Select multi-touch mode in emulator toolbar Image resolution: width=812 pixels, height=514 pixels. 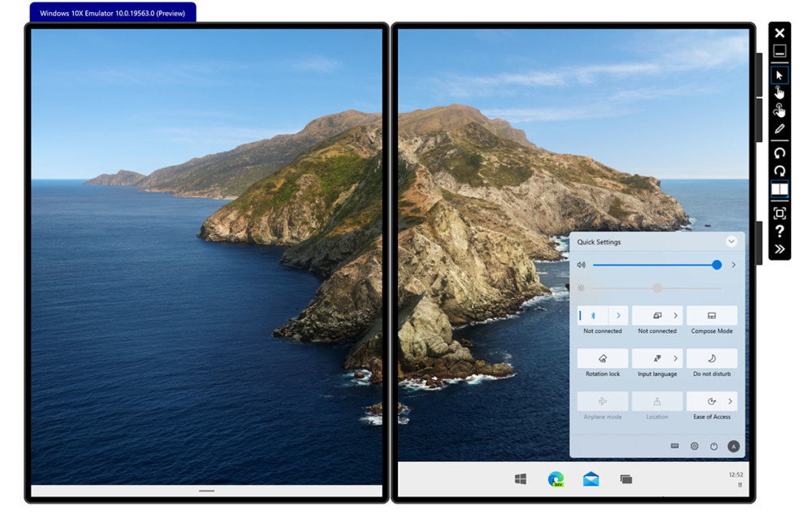779,110
